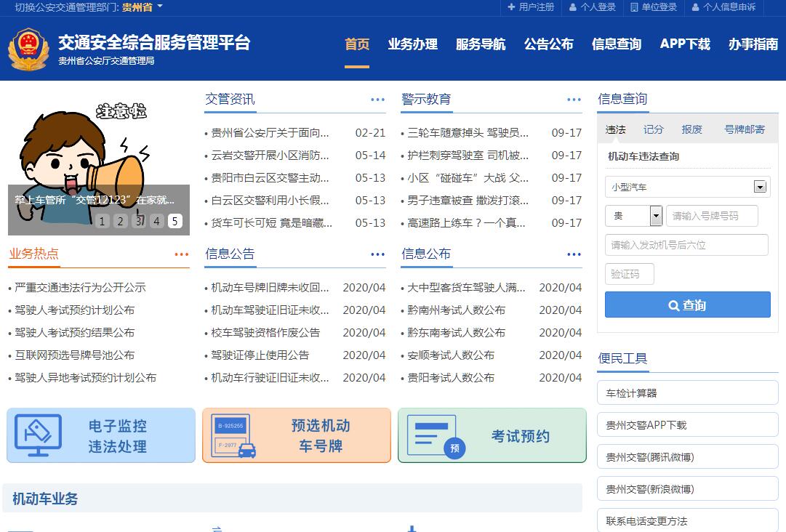Click the 单位登录 building icon link
Screen dimensions: 786x532
click(654, 7)
